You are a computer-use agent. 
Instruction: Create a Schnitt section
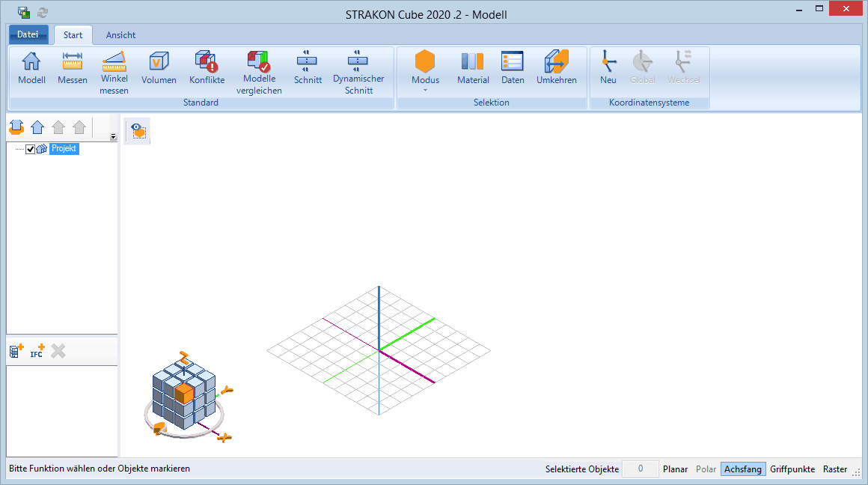[x=308, y=67]
